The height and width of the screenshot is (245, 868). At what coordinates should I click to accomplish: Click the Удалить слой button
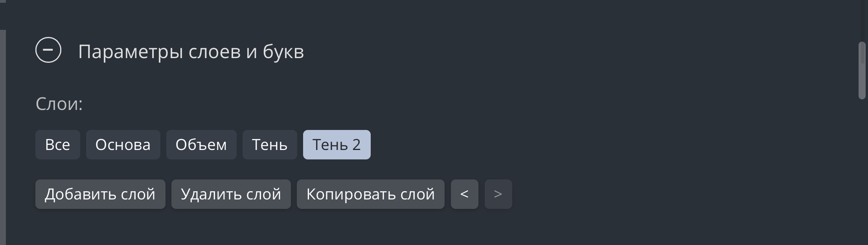click(x=231, y=194)
